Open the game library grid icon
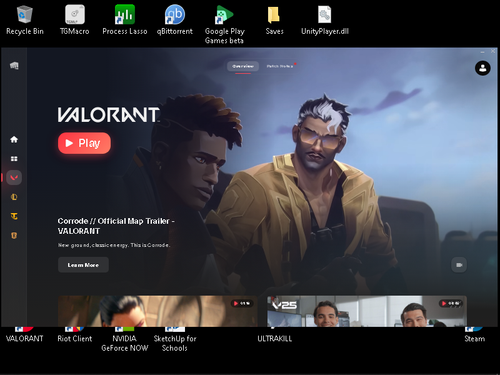Viewport: 500px width, 375px height. [14, 159]
